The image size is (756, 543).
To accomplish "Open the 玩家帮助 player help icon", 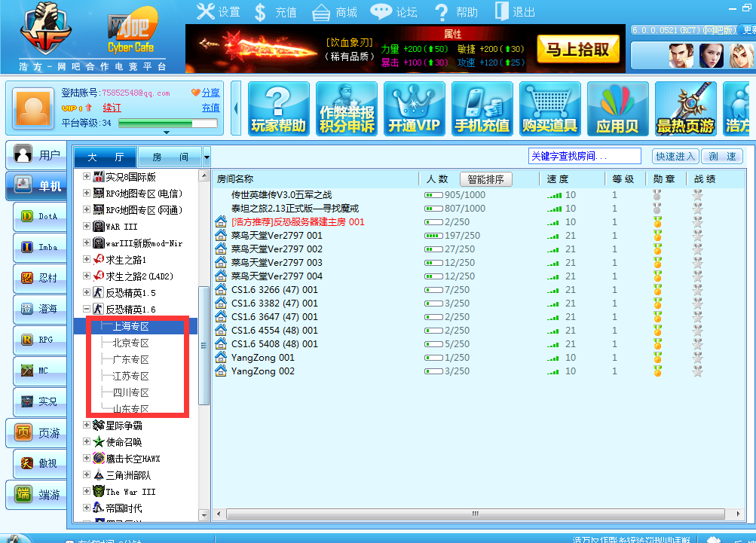I will point(278,108).
